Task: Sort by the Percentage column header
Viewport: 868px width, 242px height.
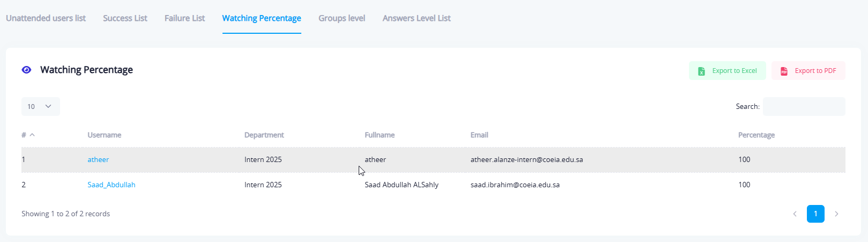Action: 756,135
